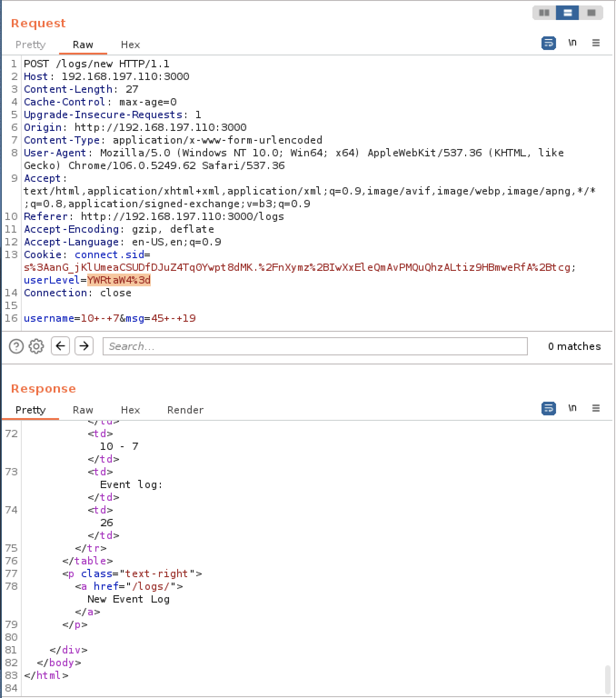Click the Content-Length header value 27
The width and height of the screenshot is (616, 698).
132,89
